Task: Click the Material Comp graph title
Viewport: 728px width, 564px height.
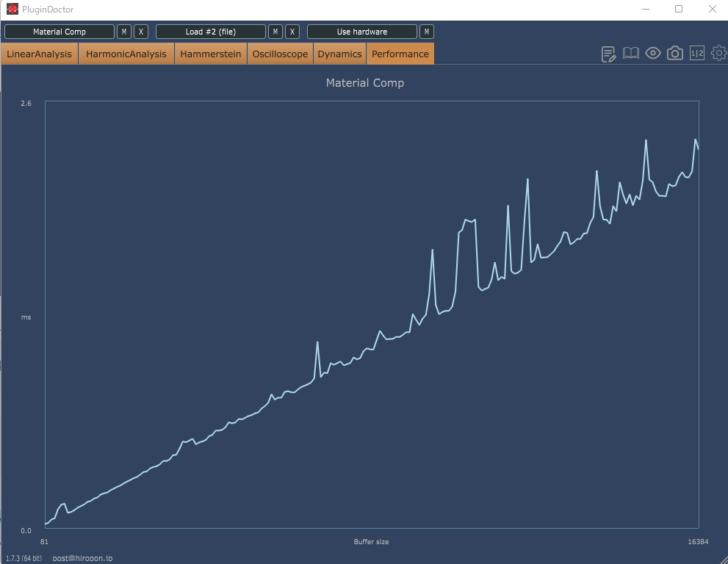Action: tap(365, 83)
